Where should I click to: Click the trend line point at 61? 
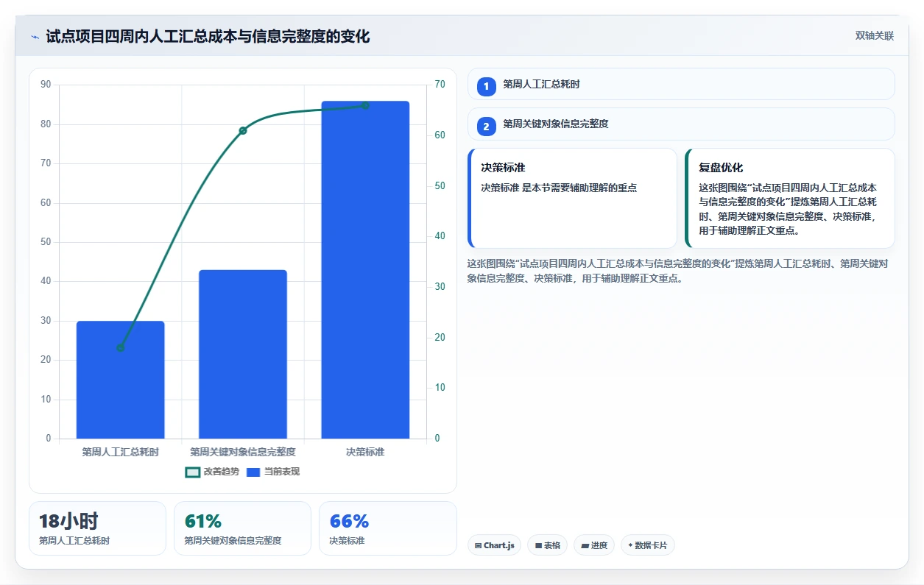(243, 130)
